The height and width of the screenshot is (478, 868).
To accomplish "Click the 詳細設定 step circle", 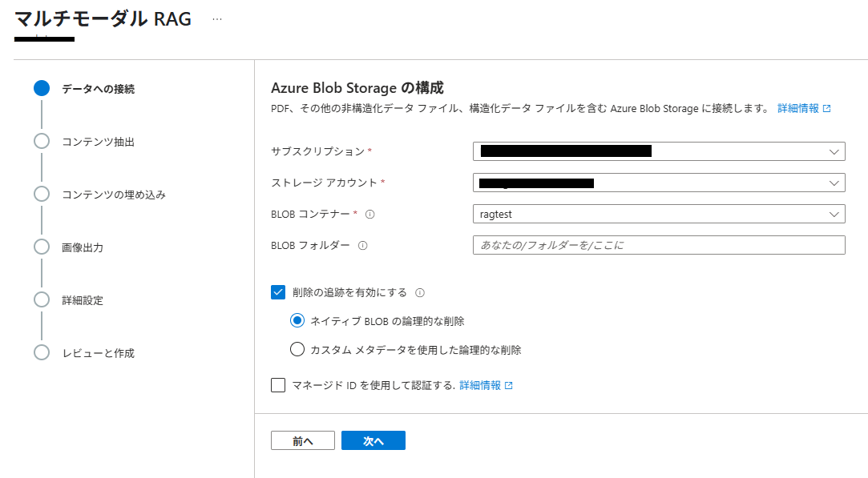I will (x=42, y=300).
